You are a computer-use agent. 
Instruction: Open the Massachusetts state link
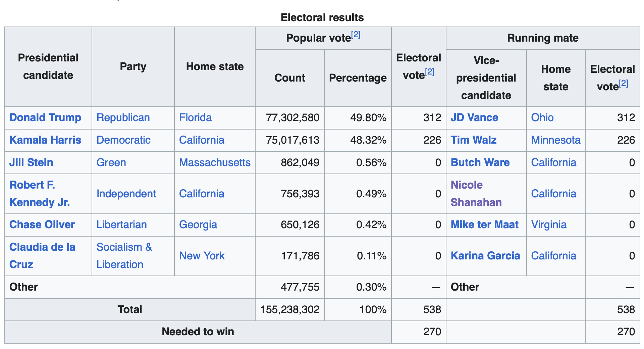click(215, 162)
